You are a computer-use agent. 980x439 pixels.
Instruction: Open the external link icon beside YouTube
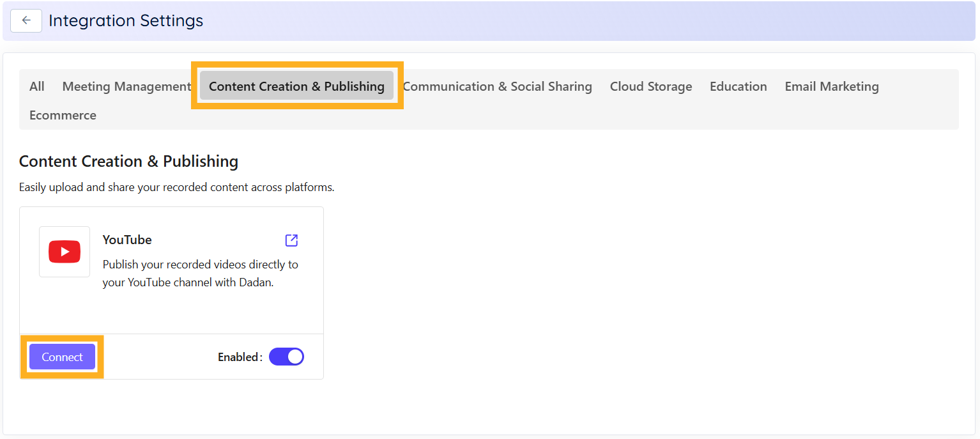tap(291, 240)
